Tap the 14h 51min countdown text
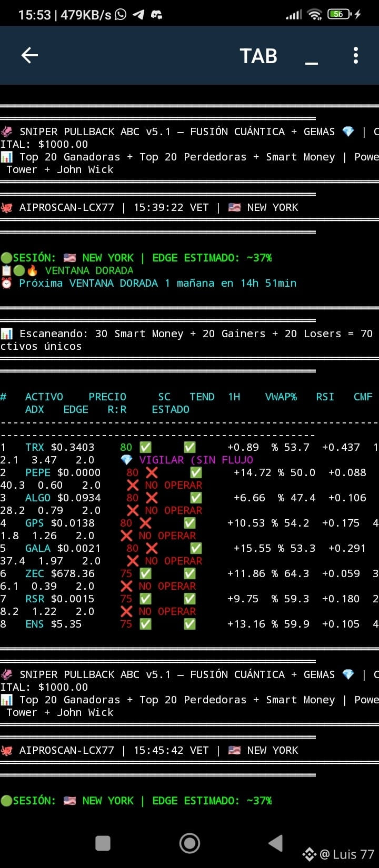 268,283
